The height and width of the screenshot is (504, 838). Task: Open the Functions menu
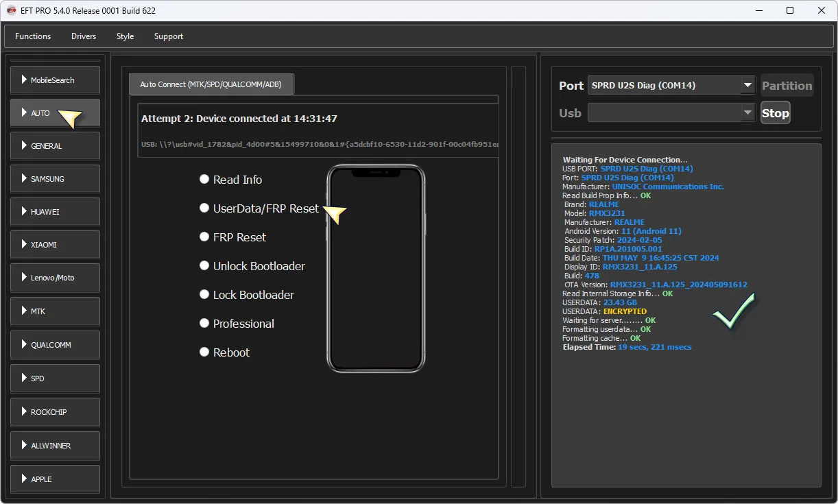(x=33, y=36)
